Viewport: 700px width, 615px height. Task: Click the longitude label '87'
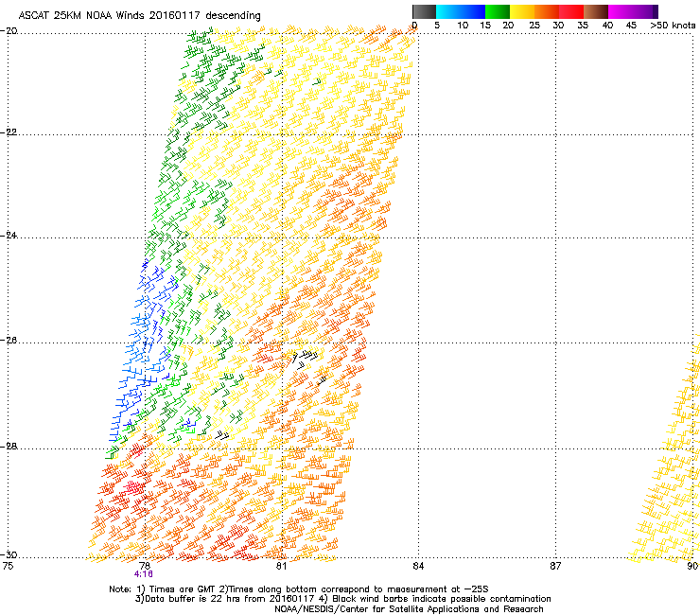click(x=555, y=566)
